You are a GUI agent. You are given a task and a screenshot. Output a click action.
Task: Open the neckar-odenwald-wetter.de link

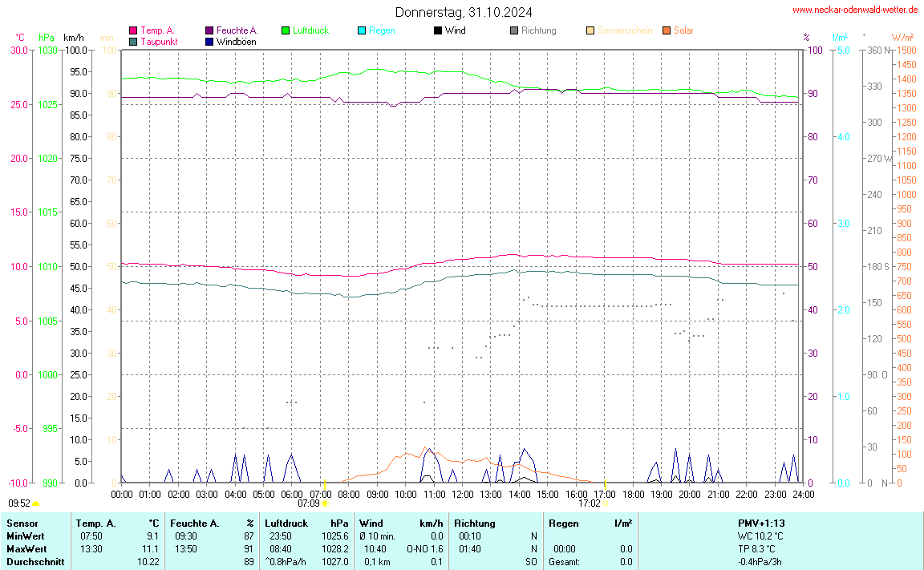(854, 10)
